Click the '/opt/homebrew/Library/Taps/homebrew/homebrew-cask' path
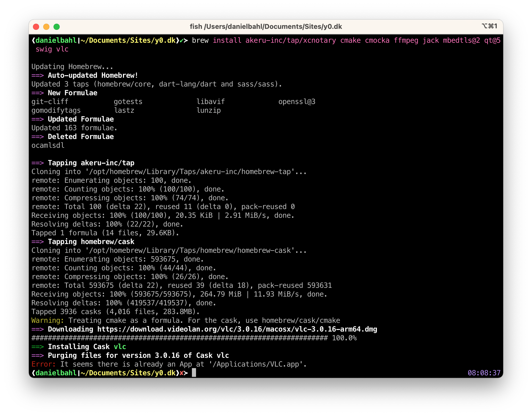Screen dimensions: 532x416 (x=190, y=250)
